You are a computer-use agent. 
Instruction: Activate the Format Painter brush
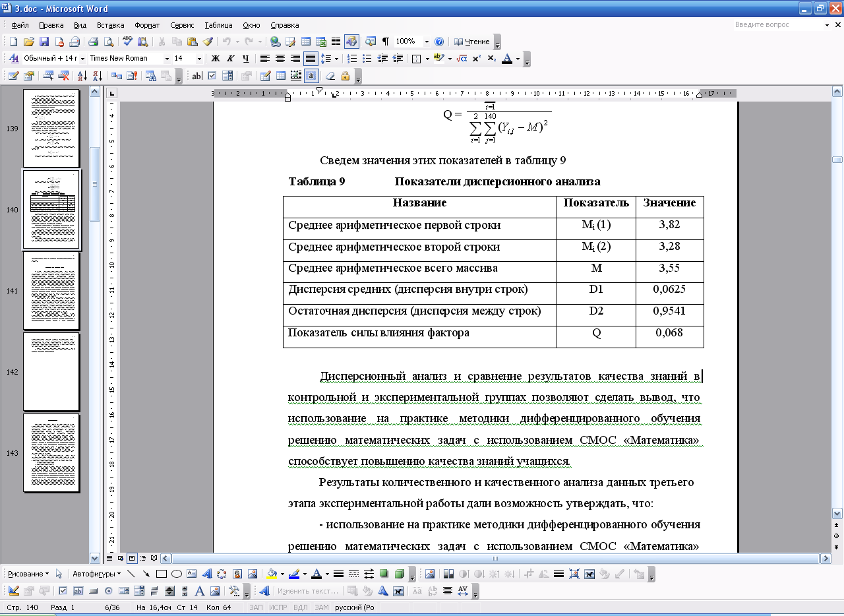click(207, 41)
